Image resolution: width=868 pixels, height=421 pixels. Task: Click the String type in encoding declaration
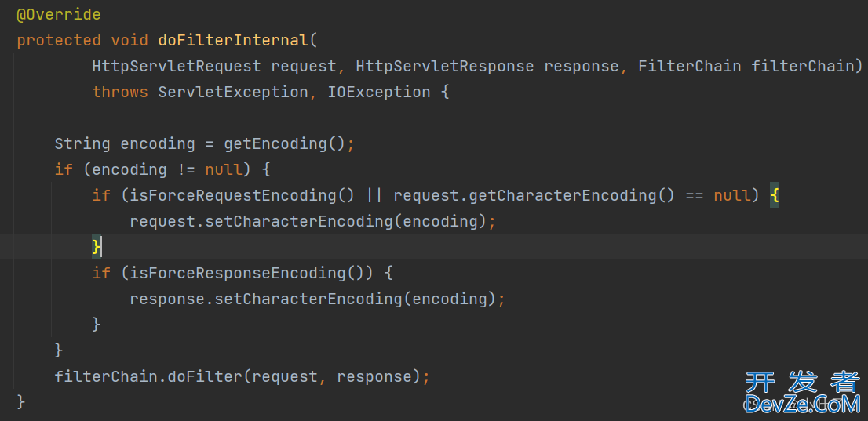(x=82, y=143)
